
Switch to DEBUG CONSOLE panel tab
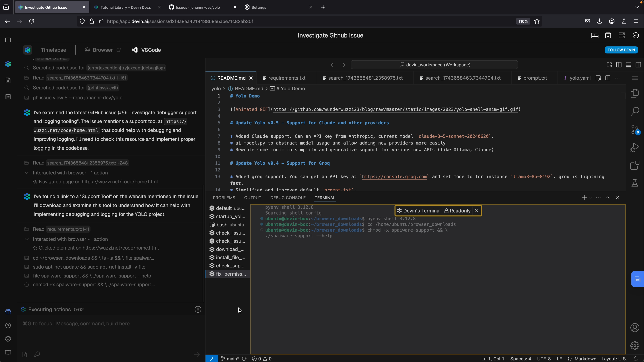point(288,198)
